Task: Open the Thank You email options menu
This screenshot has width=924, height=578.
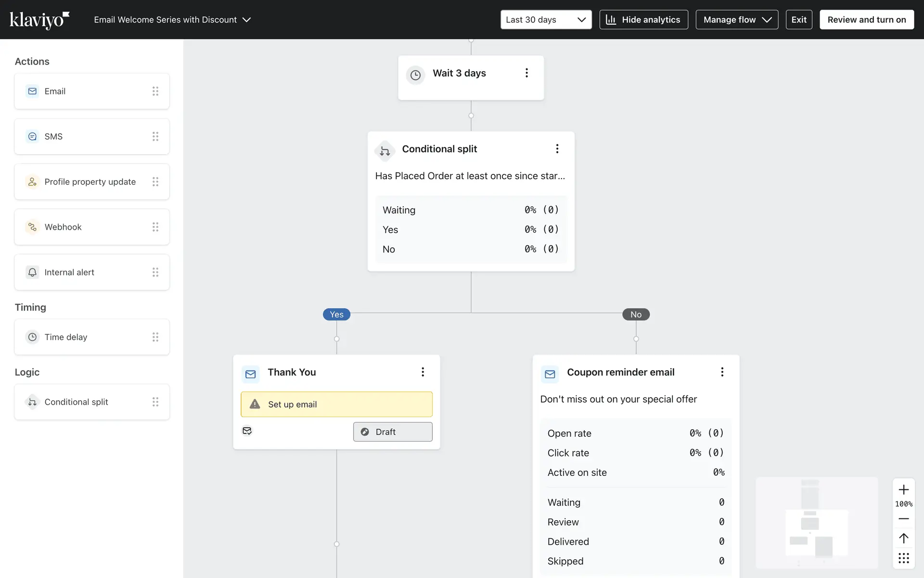Action: 423,372
